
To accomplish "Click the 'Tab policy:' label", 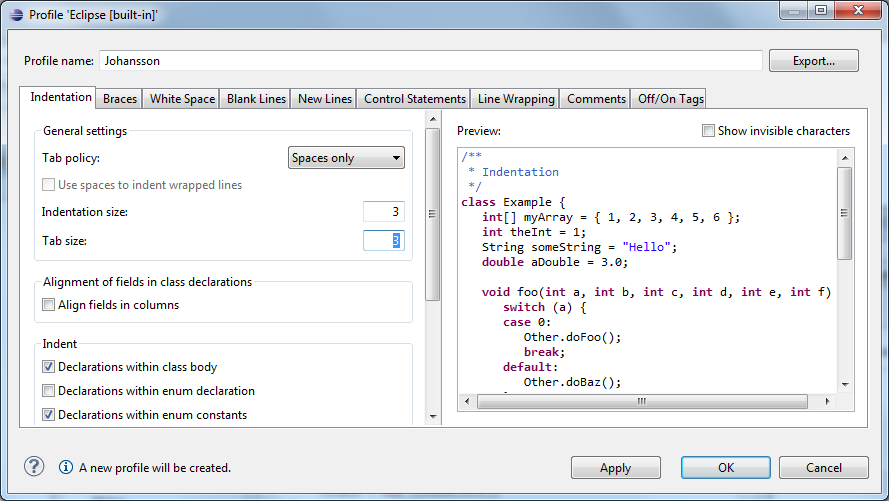I will 71,158.
